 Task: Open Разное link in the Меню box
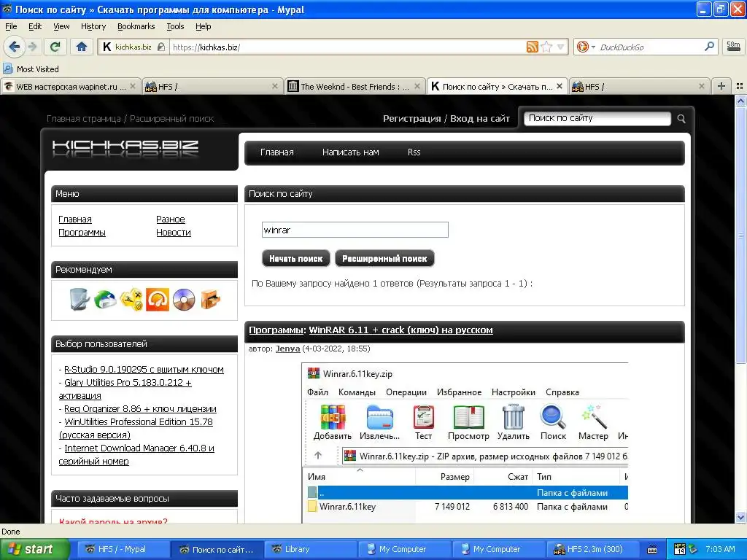(171, 219)
